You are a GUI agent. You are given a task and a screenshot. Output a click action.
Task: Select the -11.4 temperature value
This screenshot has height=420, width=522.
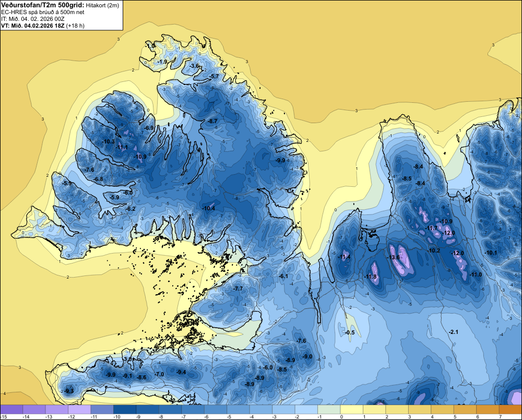coord(344,257)
